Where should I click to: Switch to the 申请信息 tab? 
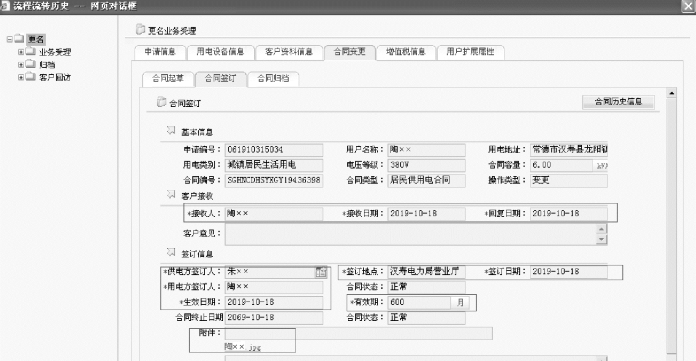(x=160, y=52)
